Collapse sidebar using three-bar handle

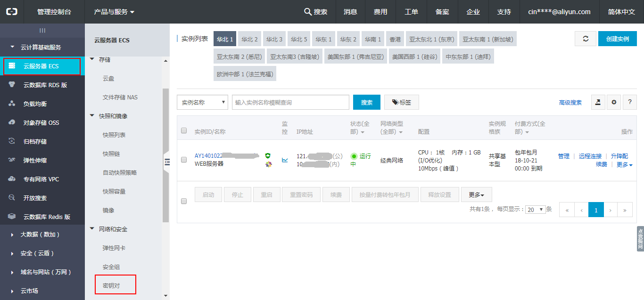42,31
